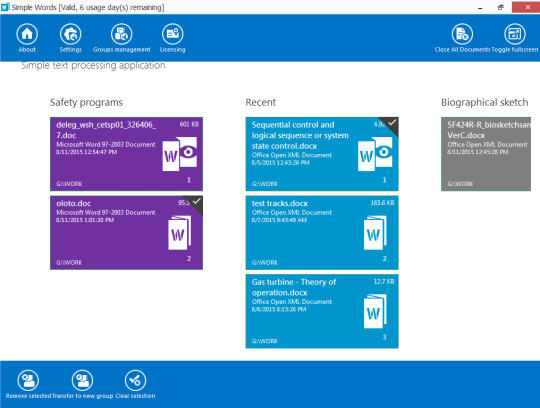This screenshot has height=408, width=540.
Task: Click the Recent group heading
Action: pos(261,103)
